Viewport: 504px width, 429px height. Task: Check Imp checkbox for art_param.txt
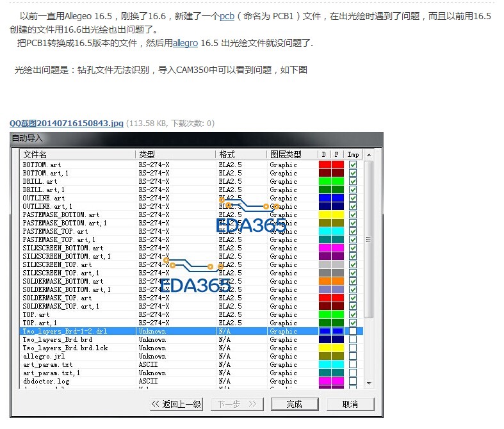[x=353, y=364]
